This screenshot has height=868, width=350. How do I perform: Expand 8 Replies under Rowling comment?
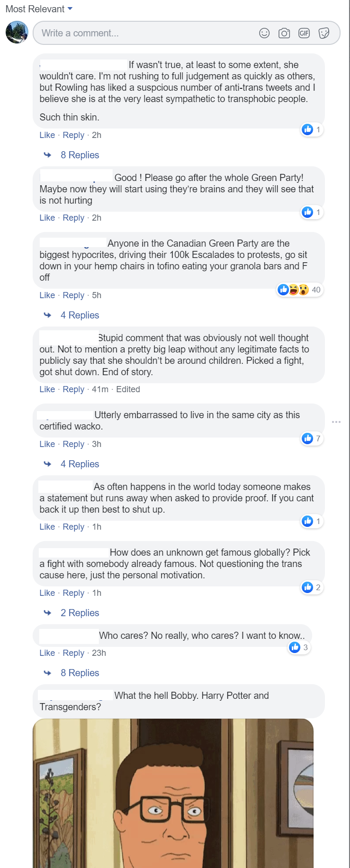(x=80, y=155)
